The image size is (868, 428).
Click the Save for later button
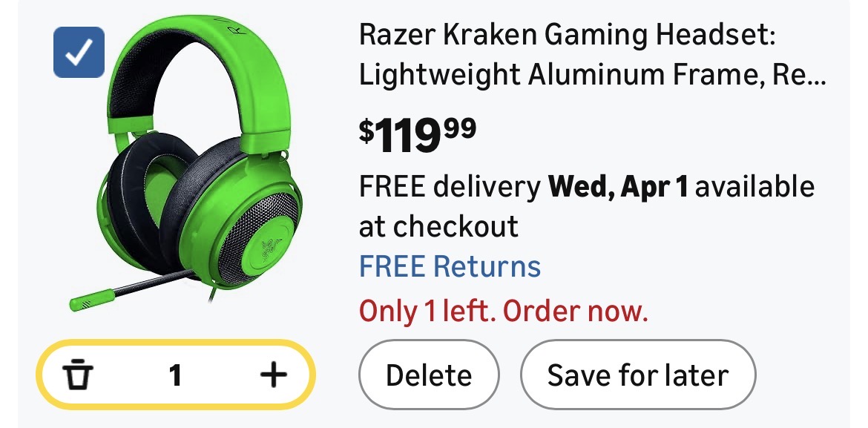coord(638,375)
